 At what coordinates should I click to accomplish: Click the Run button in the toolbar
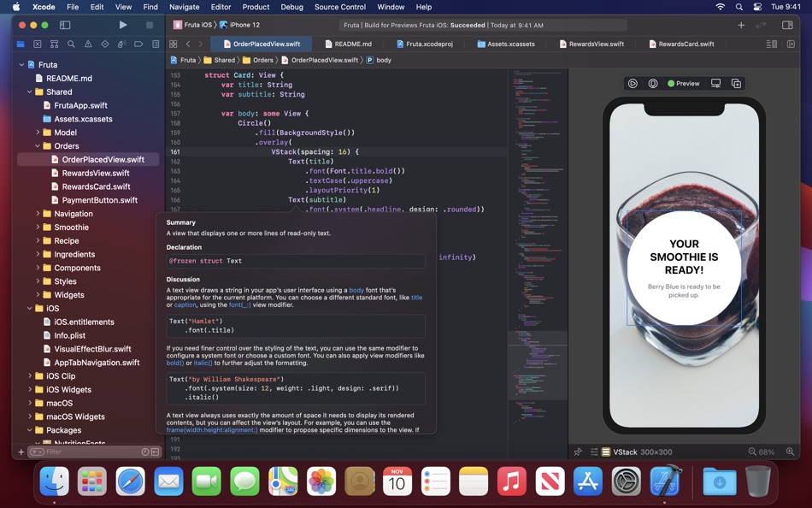point(122,25)
